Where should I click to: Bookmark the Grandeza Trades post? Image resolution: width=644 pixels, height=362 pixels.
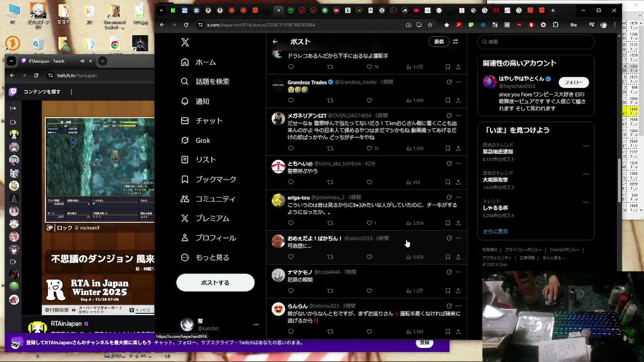pyautogui.click(x=448, y=101)
